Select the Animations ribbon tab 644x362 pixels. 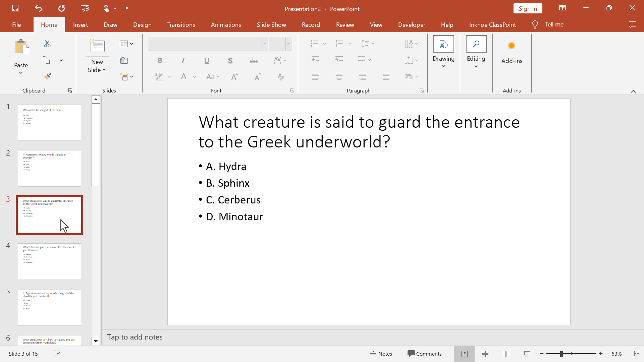tap(226, 24)
